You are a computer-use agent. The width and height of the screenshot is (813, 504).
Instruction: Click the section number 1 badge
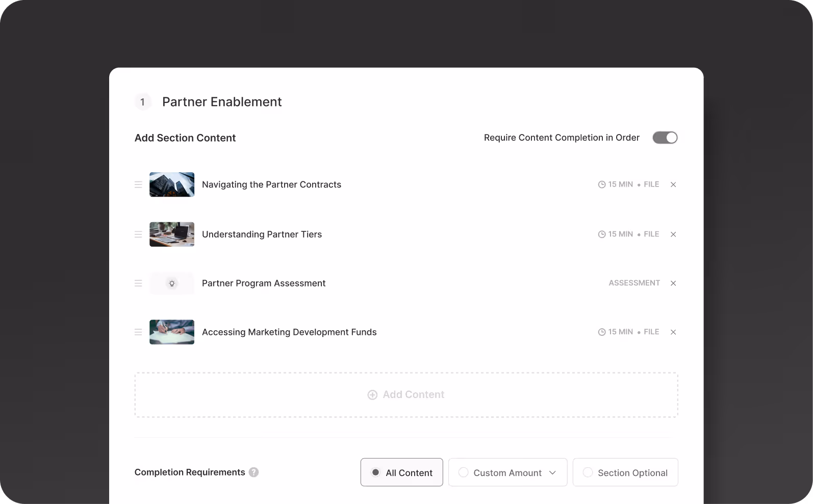click(x=143, y=102)
